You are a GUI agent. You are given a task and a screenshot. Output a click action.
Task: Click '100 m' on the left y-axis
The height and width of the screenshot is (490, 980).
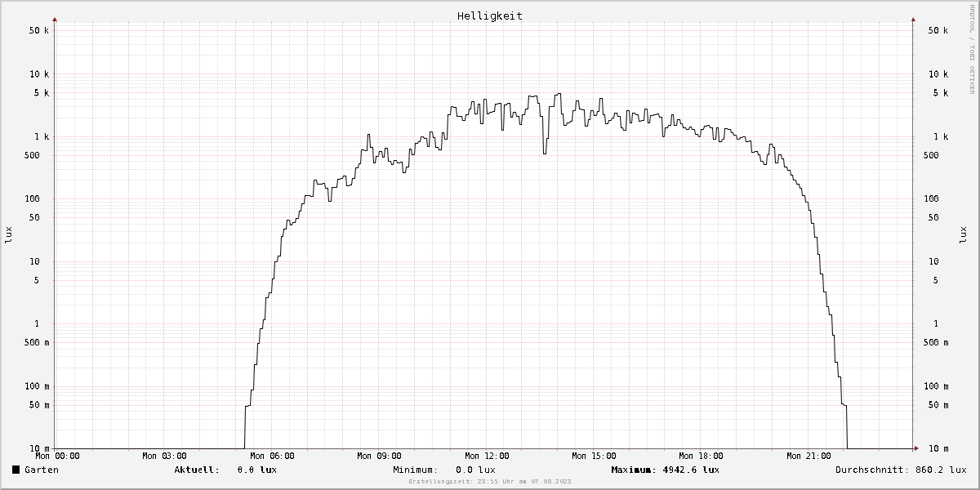coord(35,386)
